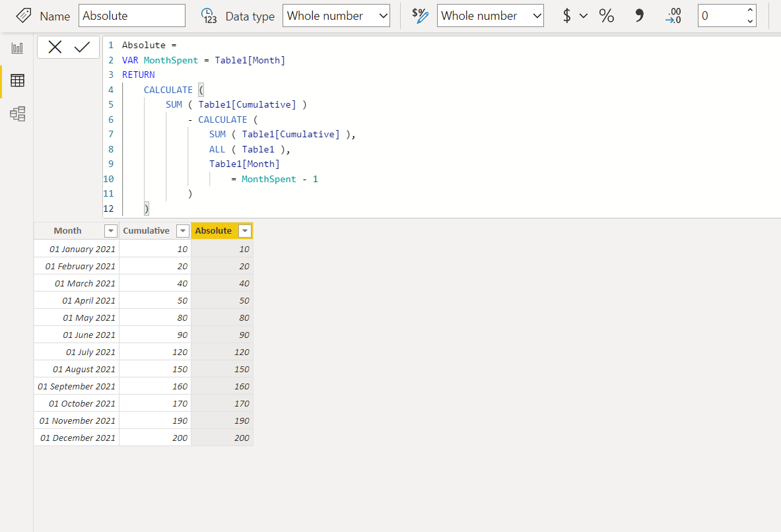Click ALL ( Table1 ) in formula

pyautogui.click(x=249, y=149)
